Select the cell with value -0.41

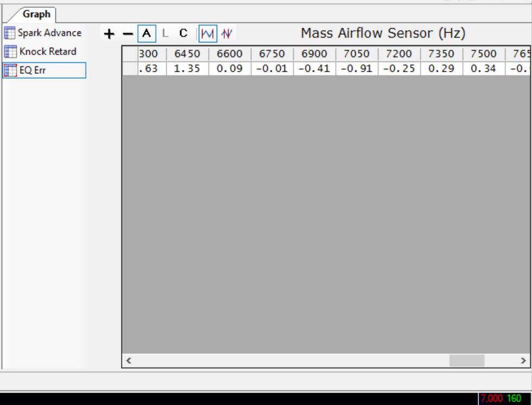tap(314, 68)
